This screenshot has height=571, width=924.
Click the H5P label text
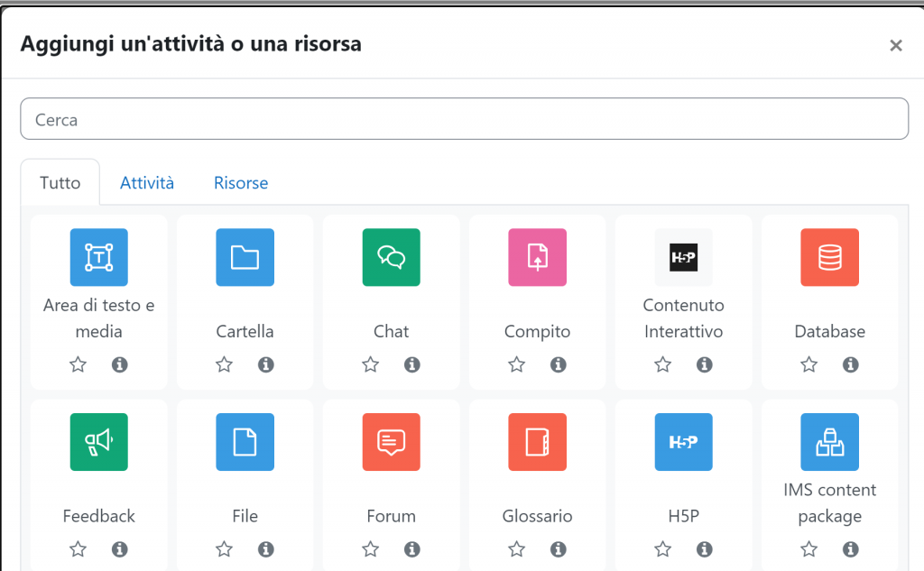coord(684,516)
